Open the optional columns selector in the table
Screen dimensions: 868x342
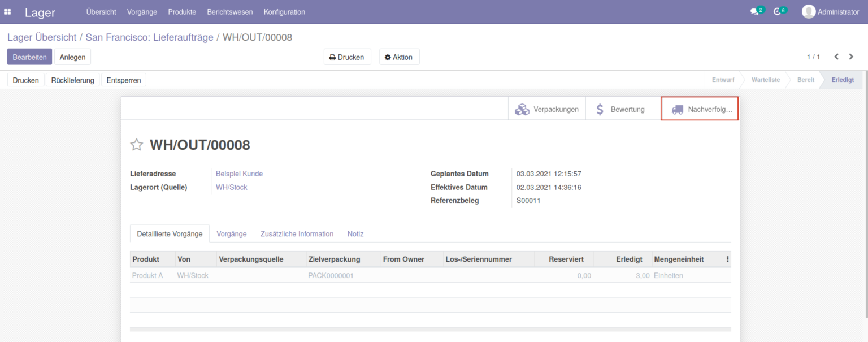(x=728, y=259)
